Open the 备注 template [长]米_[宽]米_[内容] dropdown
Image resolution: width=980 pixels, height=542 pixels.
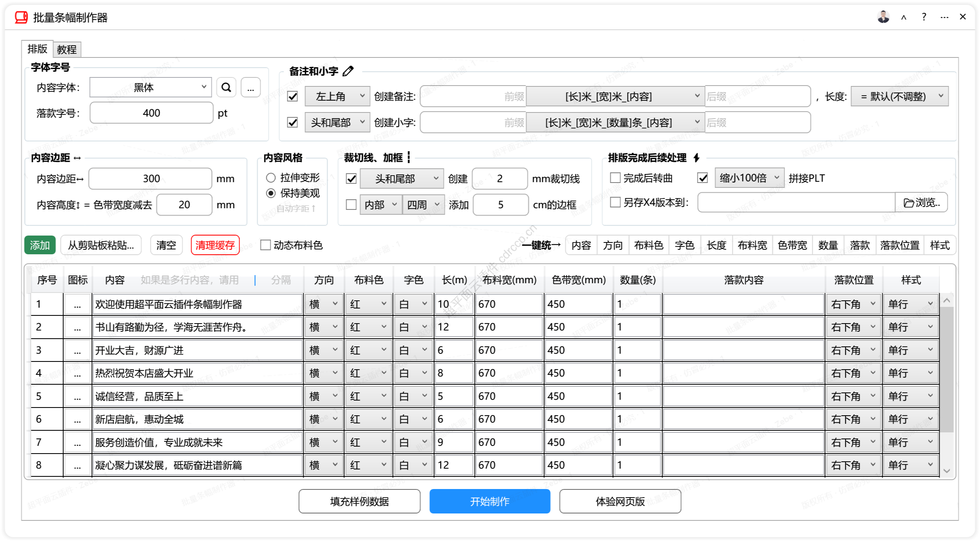[615, 97]
